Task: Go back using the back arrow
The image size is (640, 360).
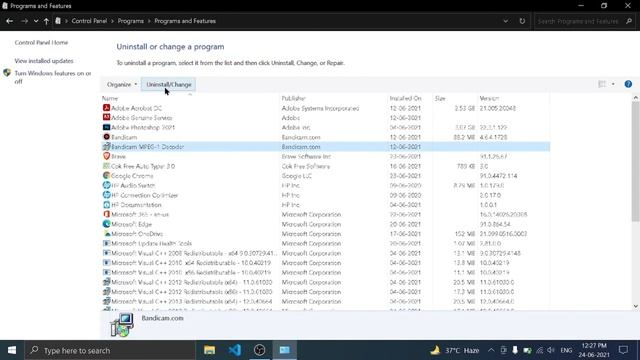Action: click(10, 21)
